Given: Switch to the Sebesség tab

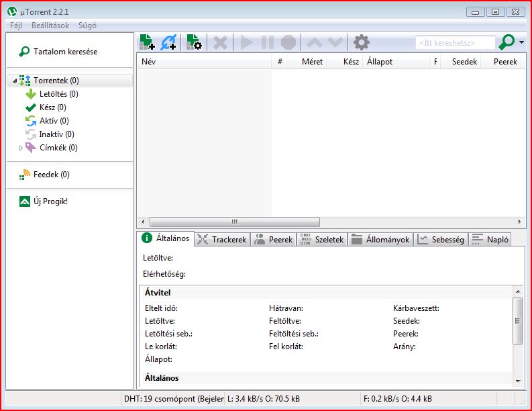Looking at the screenshot, I should point(441,240).
